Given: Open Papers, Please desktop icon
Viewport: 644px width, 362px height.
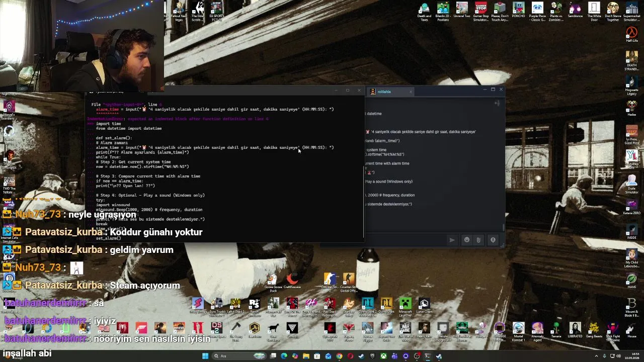Looking at the screenshot, I should 349,332.
